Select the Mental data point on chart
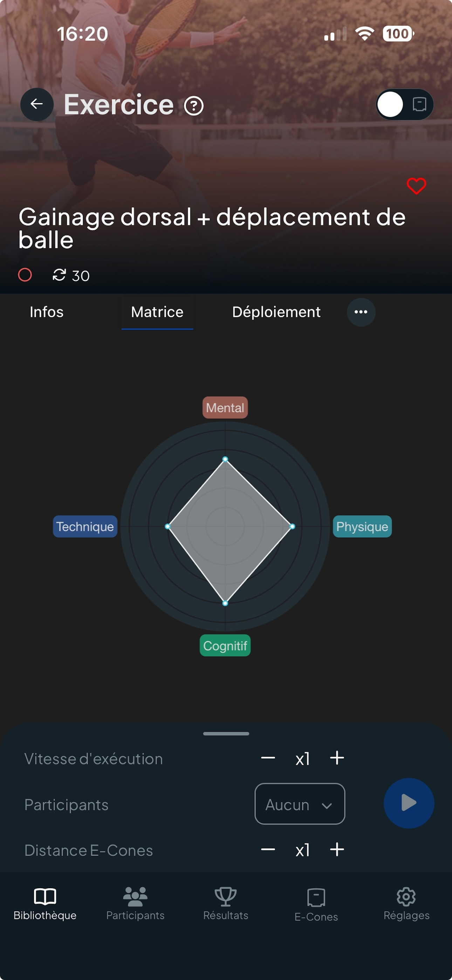This screenshot has height=980, width=452. (225, 459)
